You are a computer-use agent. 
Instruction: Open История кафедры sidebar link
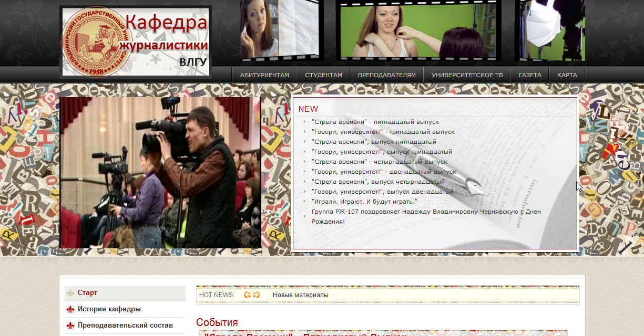pos(125,310)
